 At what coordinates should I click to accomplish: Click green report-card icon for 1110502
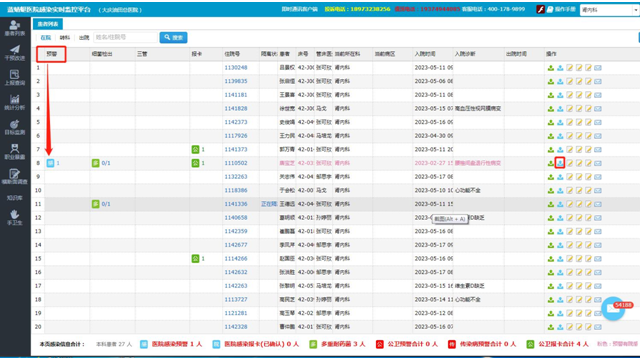pos(196,163)
